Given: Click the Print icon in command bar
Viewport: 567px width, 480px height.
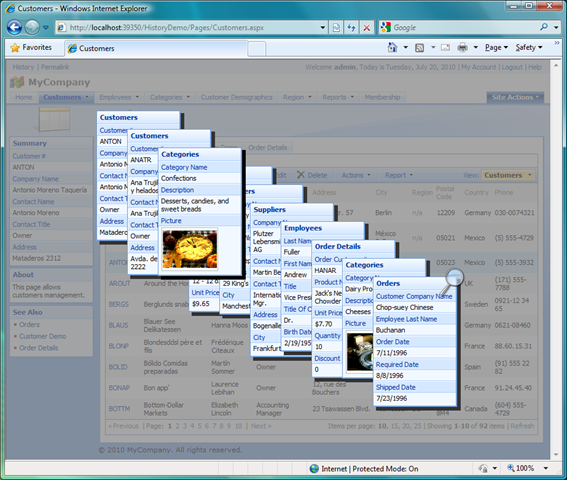Looking at the screenshot, I should [x=462, y=47].
